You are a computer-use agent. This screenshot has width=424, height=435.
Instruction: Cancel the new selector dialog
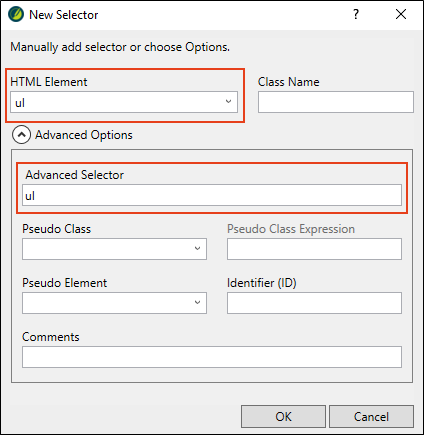(371, 416)
